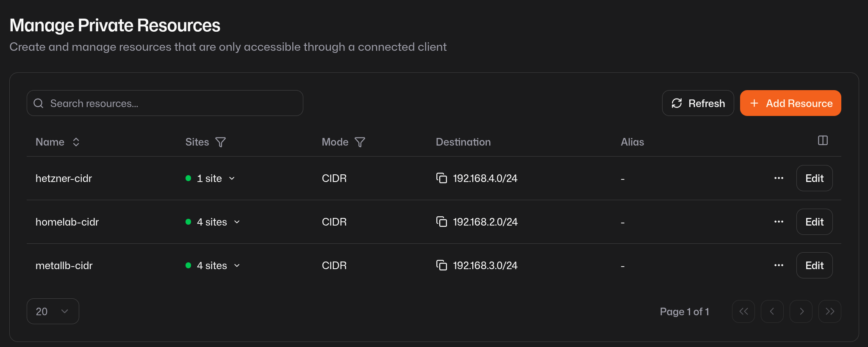
Task: Open more actions for metallb-cidr
Action: coord(779,265)
